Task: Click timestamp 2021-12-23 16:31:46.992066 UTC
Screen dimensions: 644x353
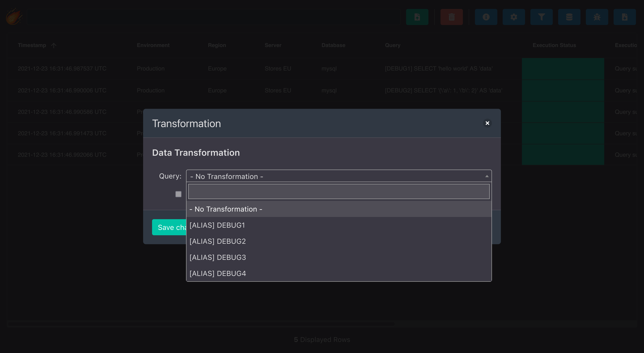Action: 62,155
